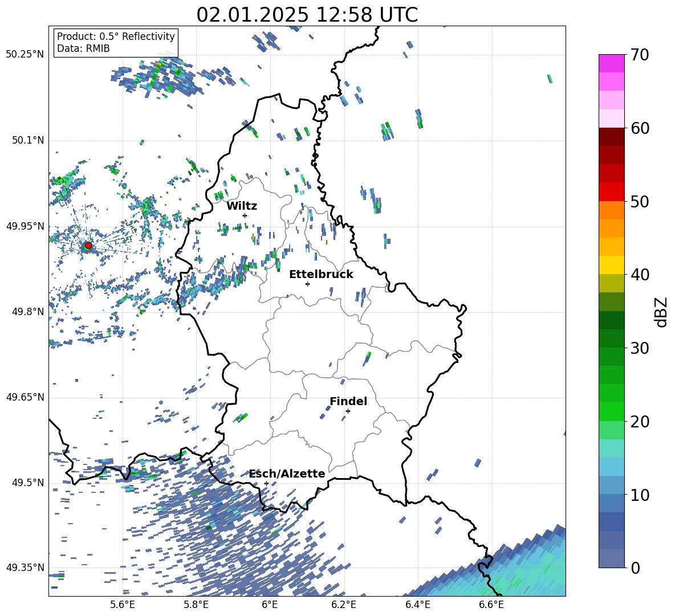This screenshot has width=675, height=616.
Task: Click the 49.65°N latitude label
Action: [x=25, y=397]
